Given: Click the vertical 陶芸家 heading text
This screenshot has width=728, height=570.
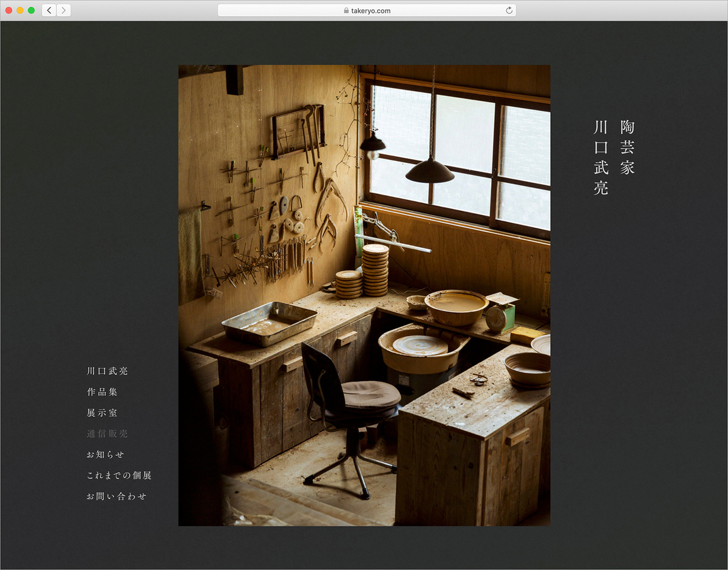Looking at the screenshot, I should (627, 147).
